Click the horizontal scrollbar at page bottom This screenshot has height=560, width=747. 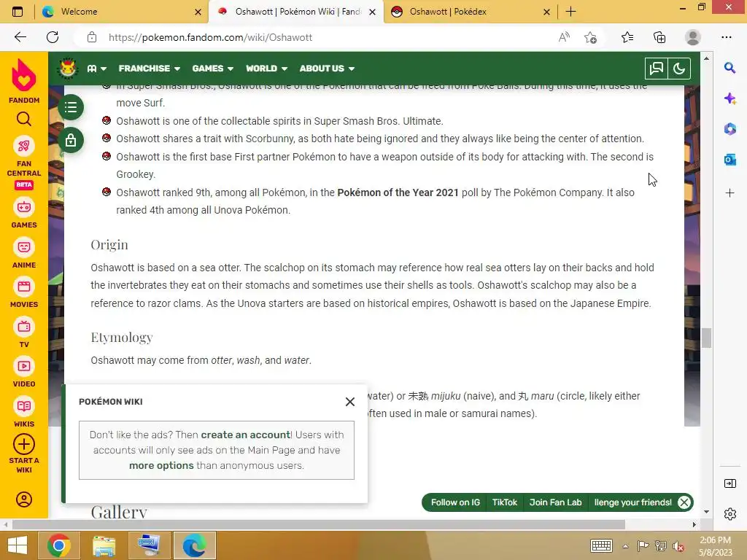tap(318, 524)
